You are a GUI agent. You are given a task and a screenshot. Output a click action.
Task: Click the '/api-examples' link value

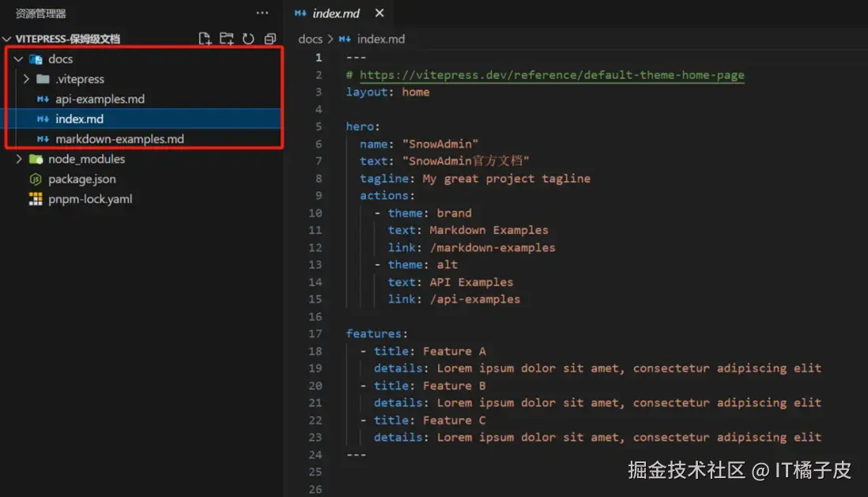pos(475,299)
